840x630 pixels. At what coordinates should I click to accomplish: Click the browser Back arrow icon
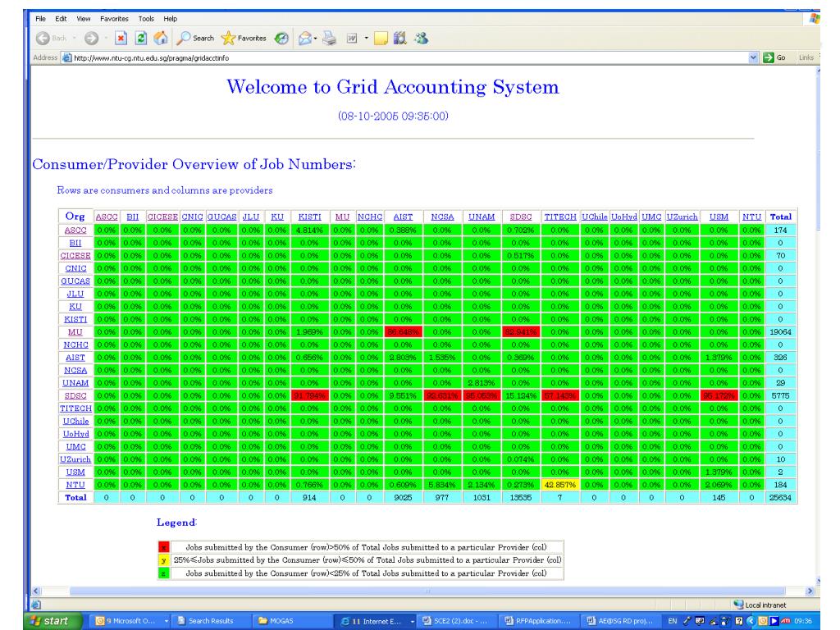[x=43, y=38]
